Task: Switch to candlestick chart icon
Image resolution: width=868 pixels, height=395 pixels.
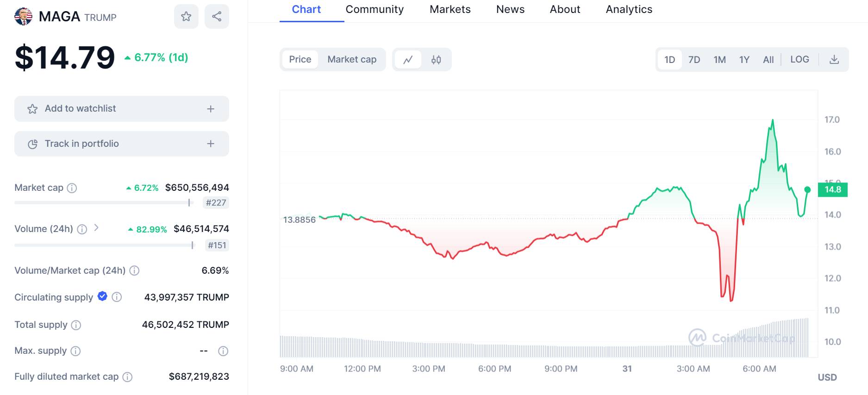Action: coord(436,60)
